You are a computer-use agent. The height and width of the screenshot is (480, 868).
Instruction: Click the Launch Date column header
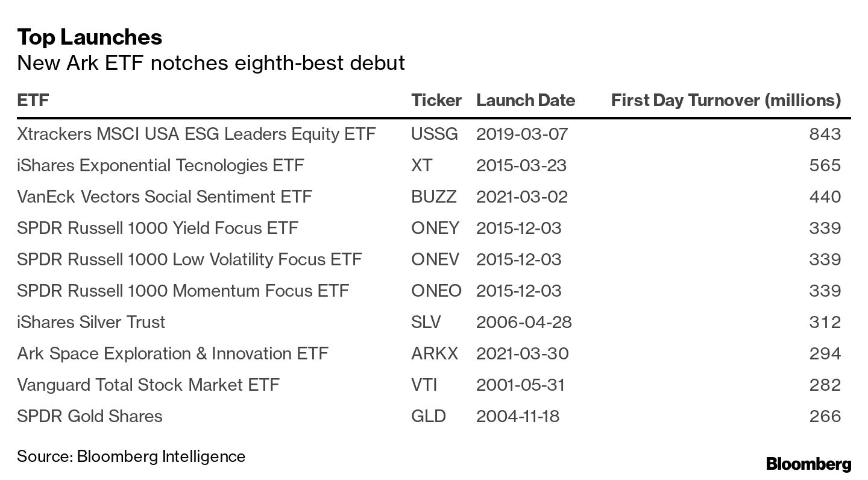click(525, 100)
